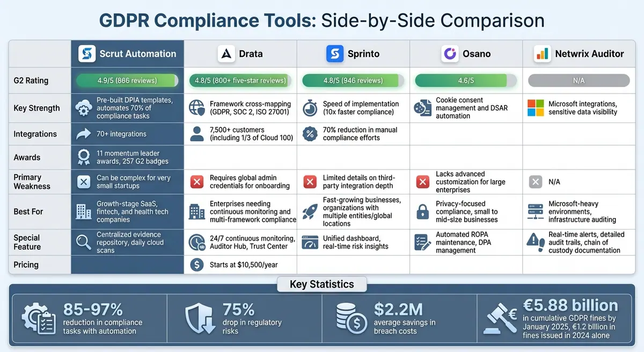Click the text 70+ integrations

[121, 134]
